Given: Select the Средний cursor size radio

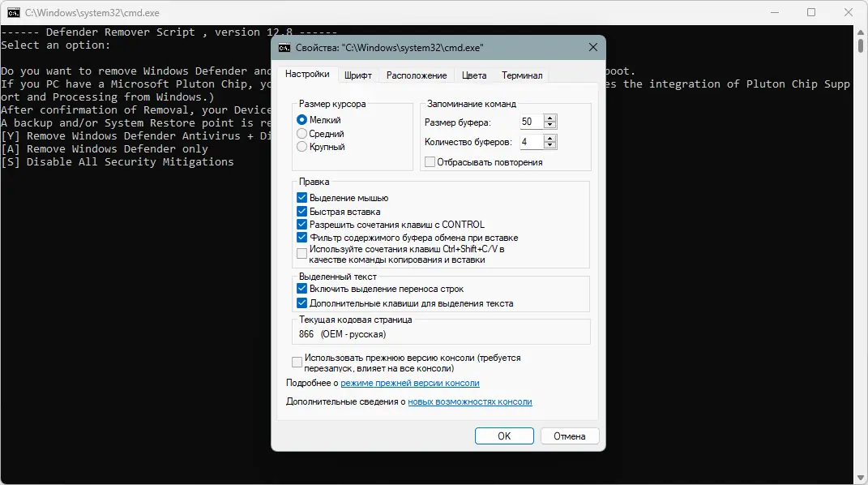Looking at the screenshot, I should (x=301, y=134).
